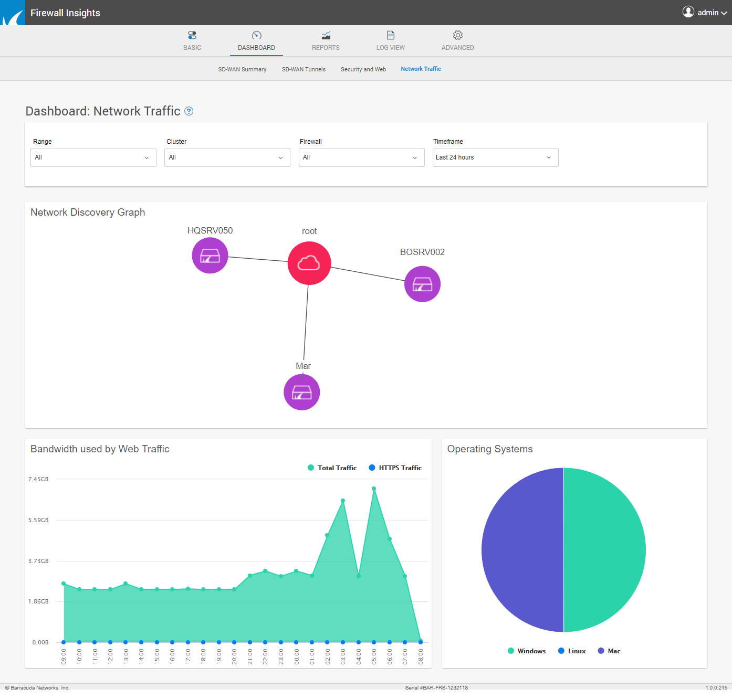Viewport: 732px width, 700px height.
Task: Click the ADVANCED tab label
Action: 458,48
